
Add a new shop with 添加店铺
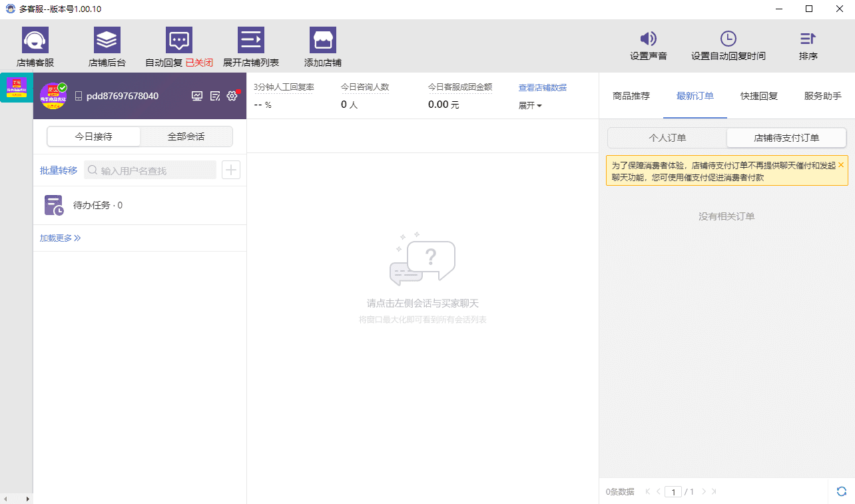pos(323,47)
